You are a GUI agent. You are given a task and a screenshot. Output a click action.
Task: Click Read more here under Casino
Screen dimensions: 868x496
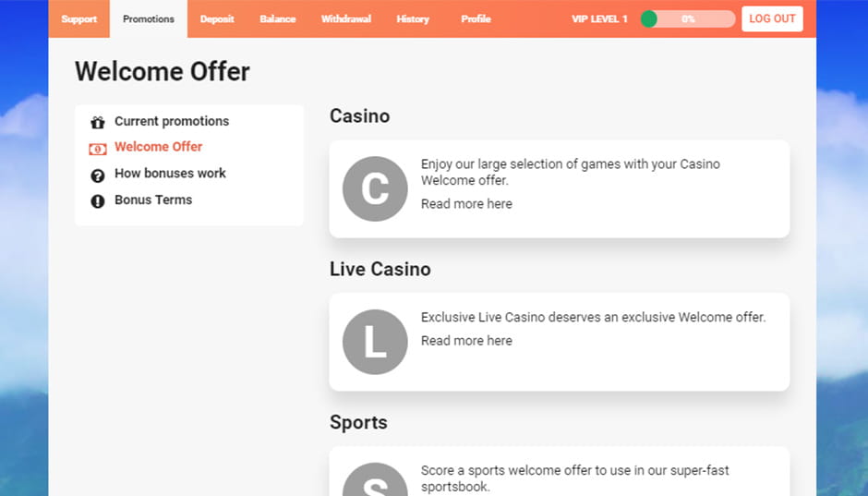(x=466, y=204)
